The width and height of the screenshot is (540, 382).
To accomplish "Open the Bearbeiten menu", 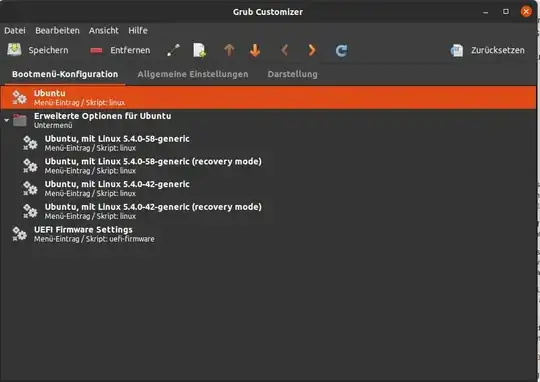I will (57, 30).
